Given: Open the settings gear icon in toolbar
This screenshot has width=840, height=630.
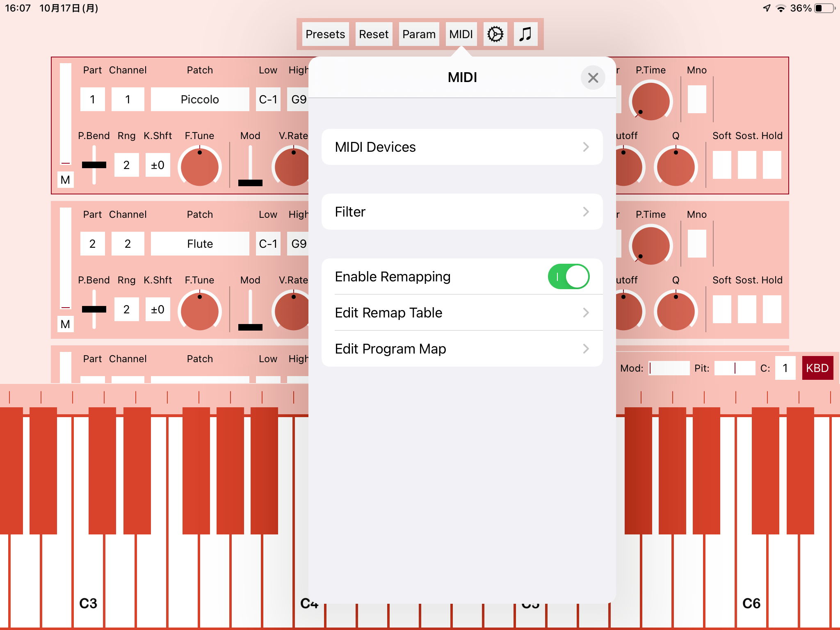Looking at the screenshot, I should [x=495, y=34].
